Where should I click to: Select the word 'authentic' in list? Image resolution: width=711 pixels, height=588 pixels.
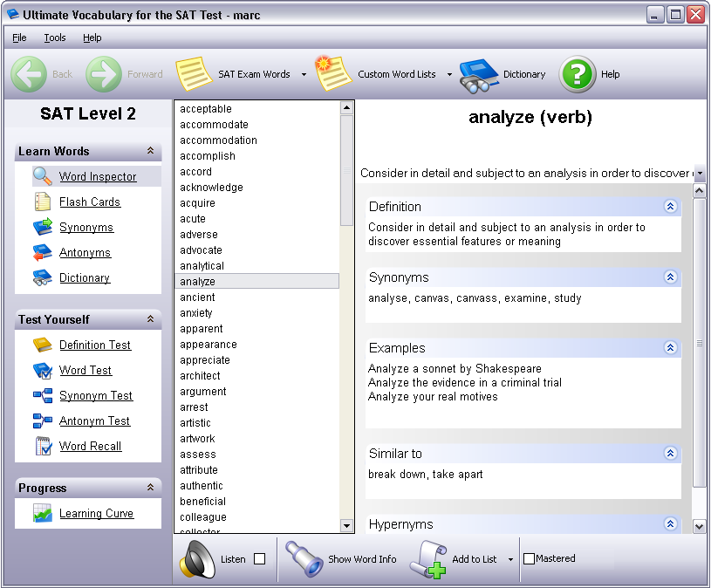256,486
